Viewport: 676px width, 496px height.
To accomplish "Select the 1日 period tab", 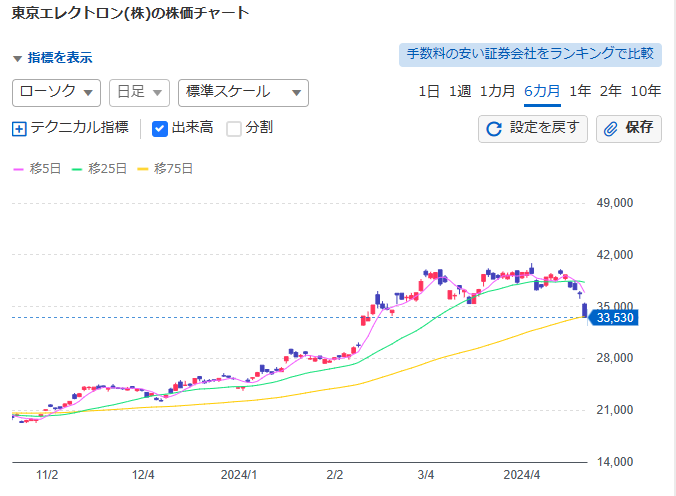I will pyautogui.click(x=429, y=91).
